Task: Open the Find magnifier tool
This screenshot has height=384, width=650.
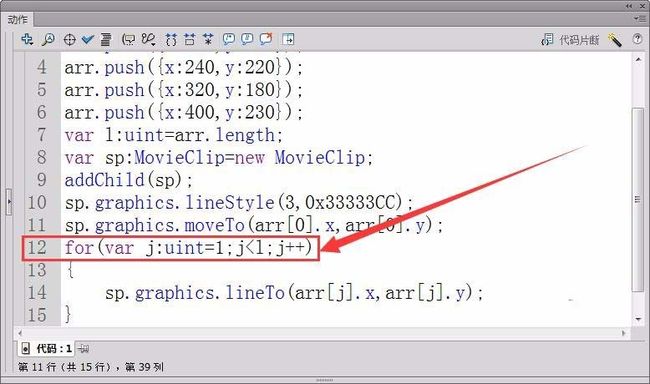Action: point(48,39)
